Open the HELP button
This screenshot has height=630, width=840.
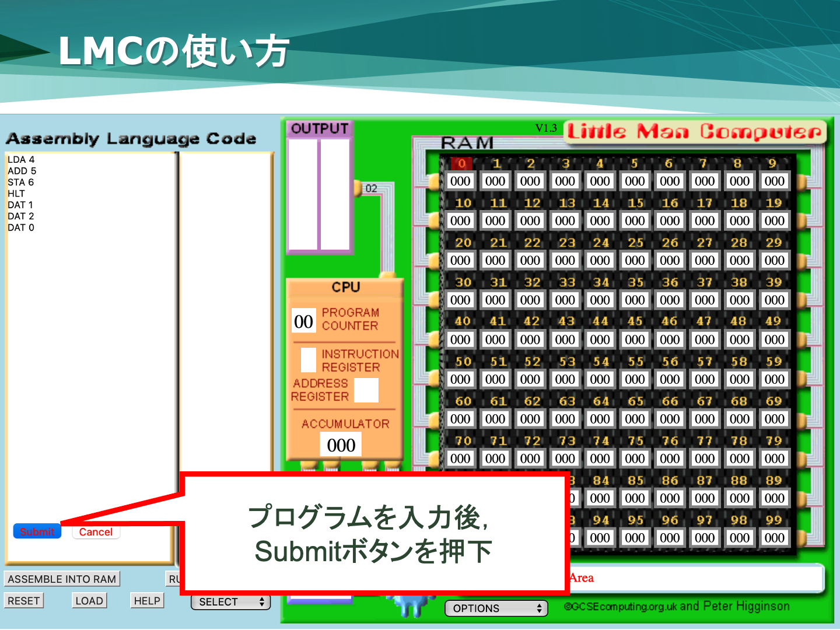coord(147,601)
